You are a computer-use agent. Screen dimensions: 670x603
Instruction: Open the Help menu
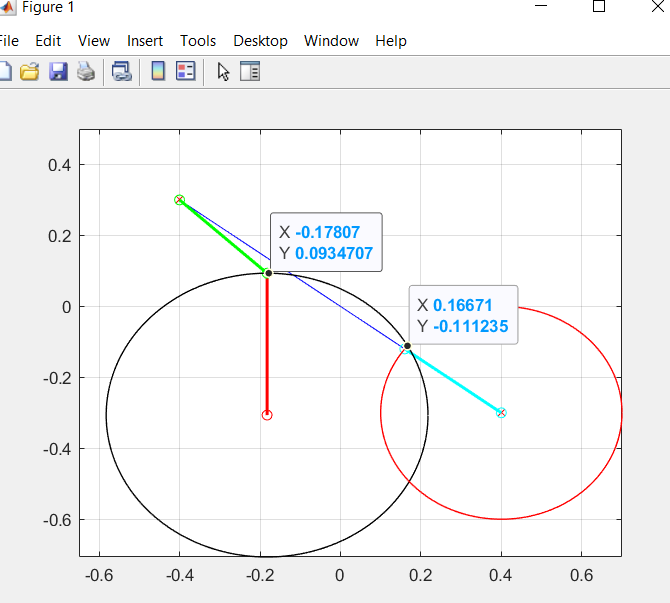[391, 41]
